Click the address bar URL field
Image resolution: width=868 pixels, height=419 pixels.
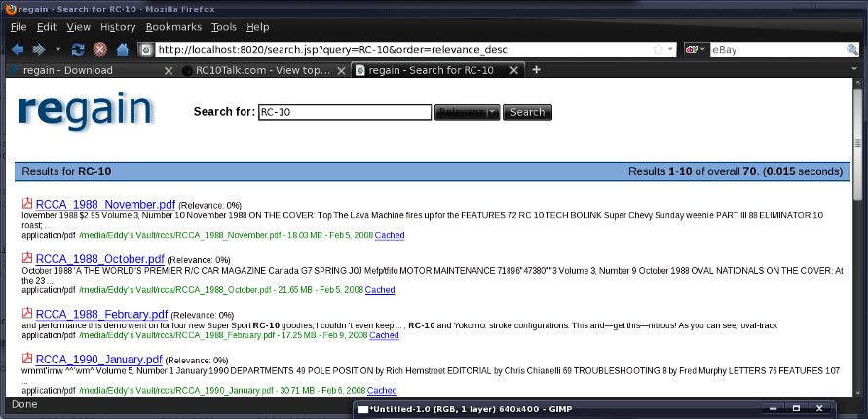click(x=403, y=50)
